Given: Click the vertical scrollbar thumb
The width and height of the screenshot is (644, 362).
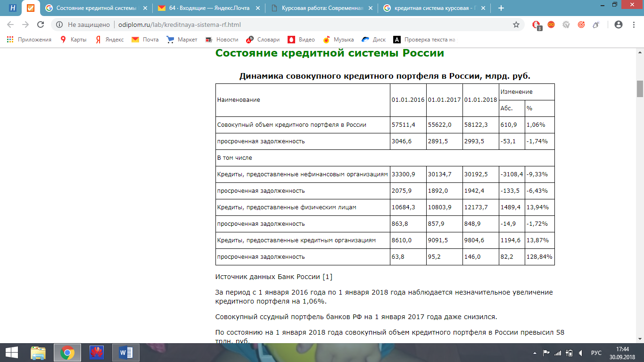Looking at the screenshot, I should [x=640, y=88].
